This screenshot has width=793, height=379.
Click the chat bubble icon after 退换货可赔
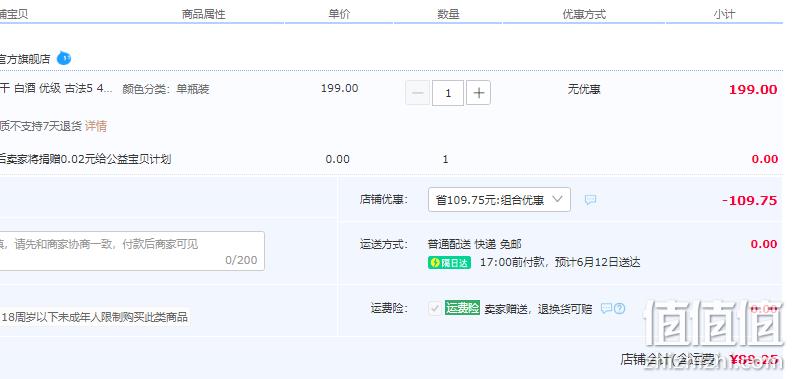coord(606,308)
